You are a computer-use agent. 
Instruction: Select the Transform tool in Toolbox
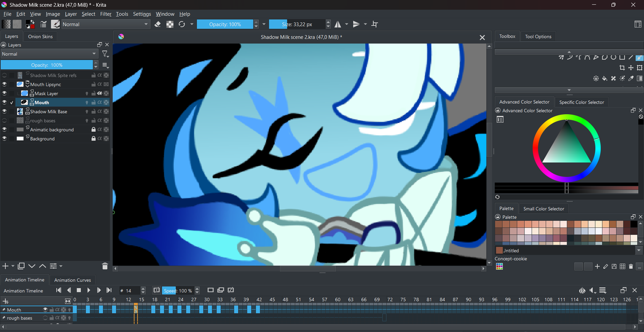640,68
